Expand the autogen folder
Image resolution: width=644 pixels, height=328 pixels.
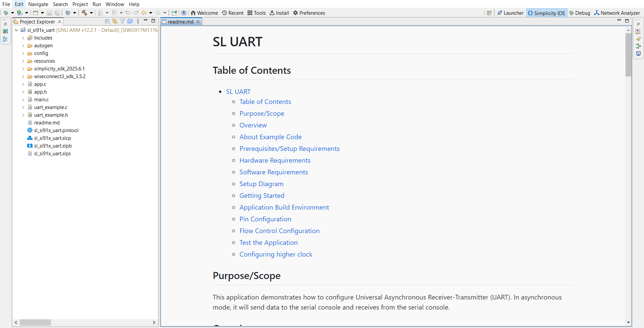pyautogui.click(x=23, y=46)
